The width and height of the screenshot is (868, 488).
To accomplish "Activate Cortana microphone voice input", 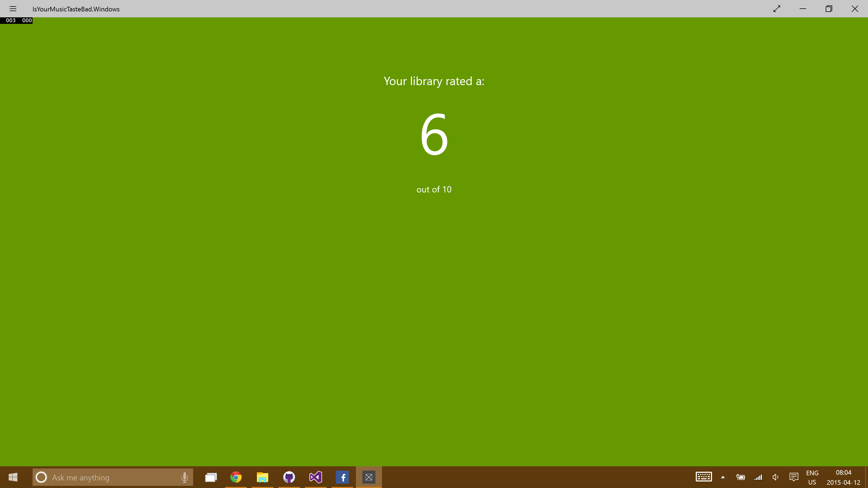I will [184, 477].
